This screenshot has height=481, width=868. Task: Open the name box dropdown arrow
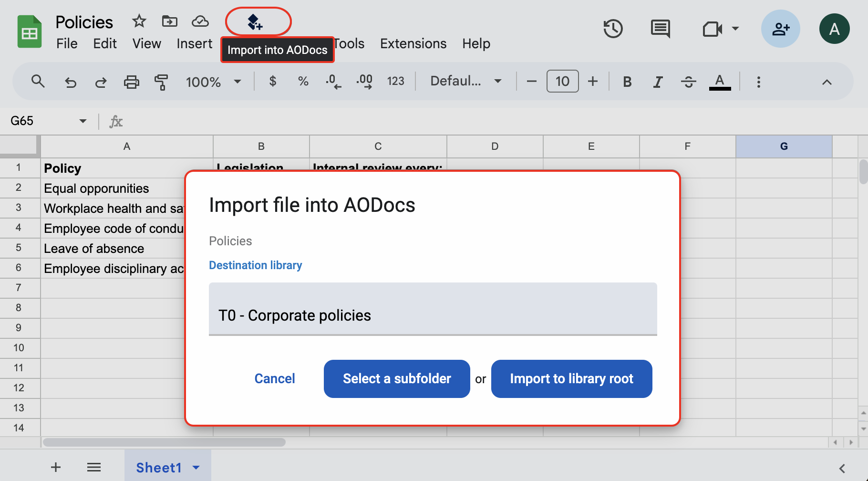pyautogui.click(x=83, y=121)
